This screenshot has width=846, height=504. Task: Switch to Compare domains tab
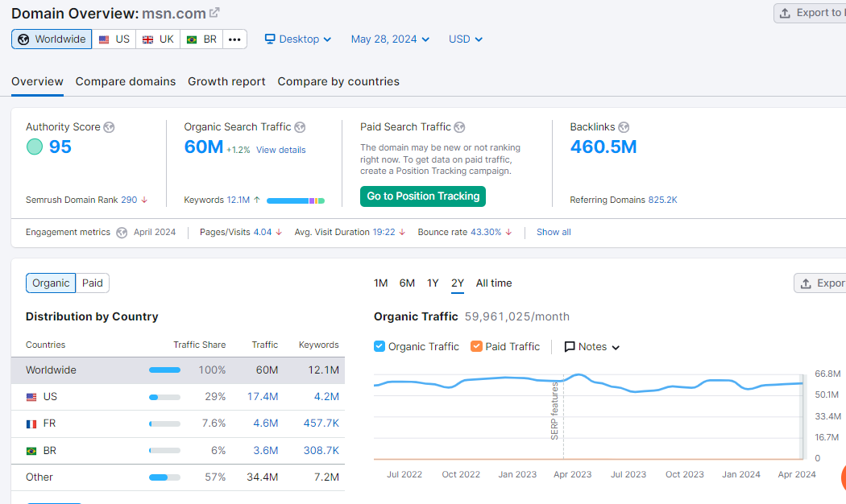[126, 81]
